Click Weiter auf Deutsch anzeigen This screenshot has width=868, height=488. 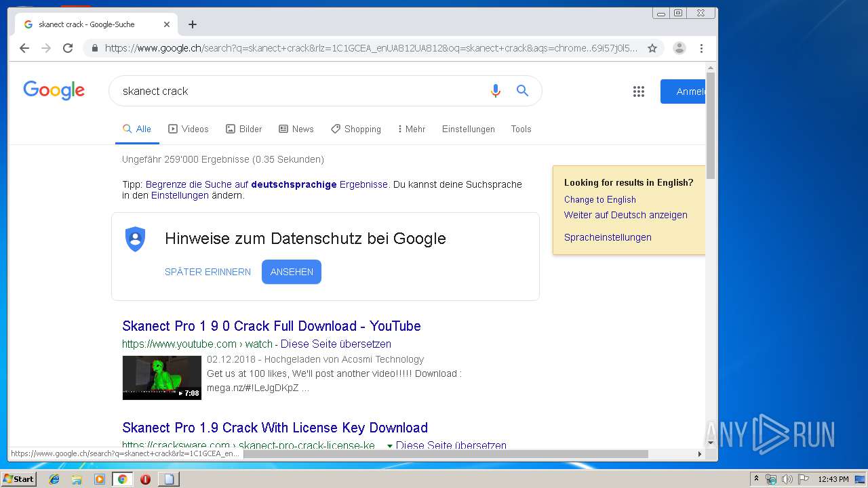(x=626, y=215)
